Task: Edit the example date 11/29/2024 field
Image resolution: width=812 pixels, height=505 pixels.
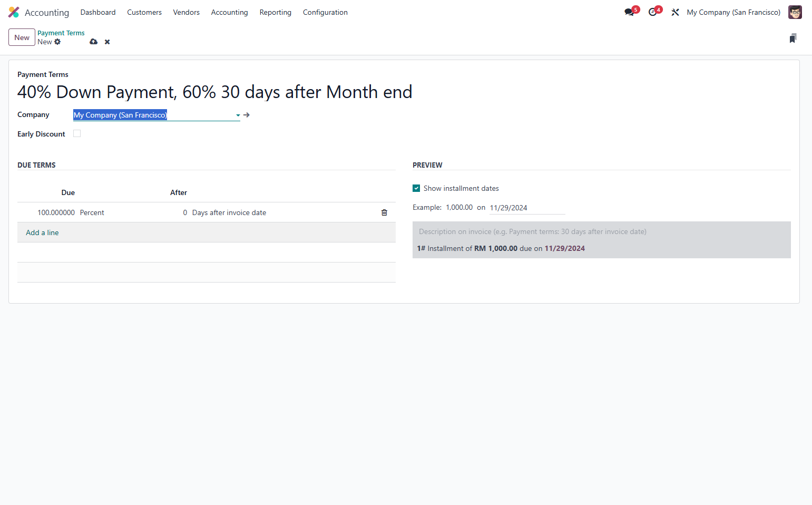Action: tap(527, 208)
